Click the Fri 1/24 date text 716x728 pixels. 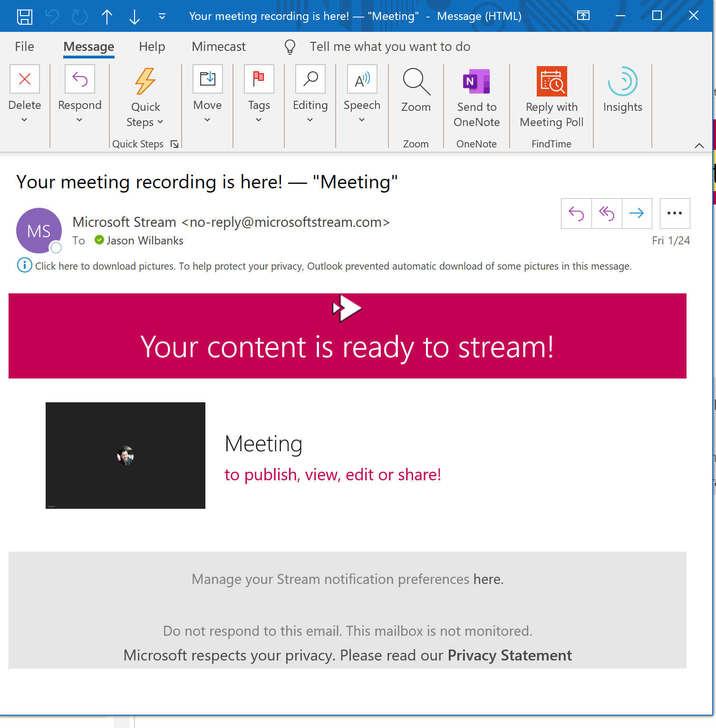[671, 241]
